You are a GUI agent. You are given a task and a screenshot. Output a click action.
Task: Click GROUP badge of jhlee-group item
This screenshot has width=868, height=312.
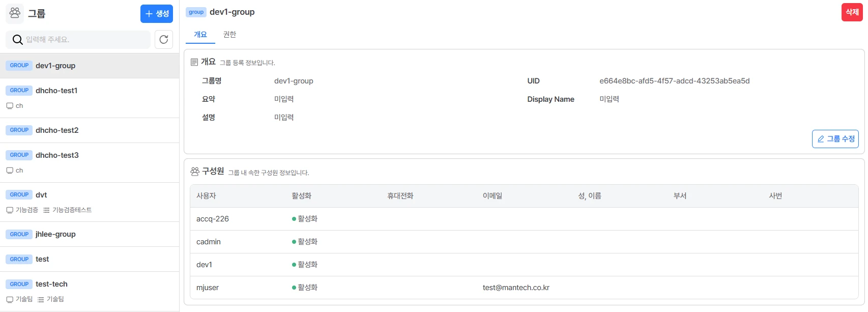click(19, 234)
